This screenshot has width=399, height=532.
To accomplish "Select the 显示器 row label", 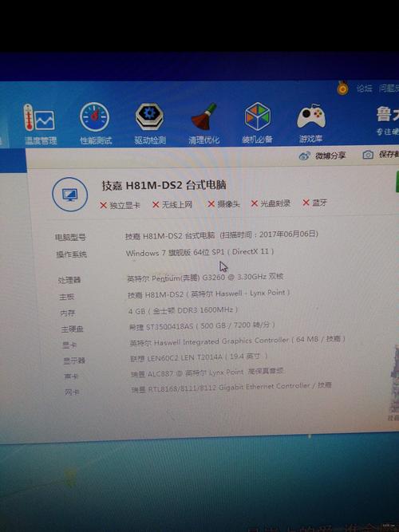I will point(74,361).
